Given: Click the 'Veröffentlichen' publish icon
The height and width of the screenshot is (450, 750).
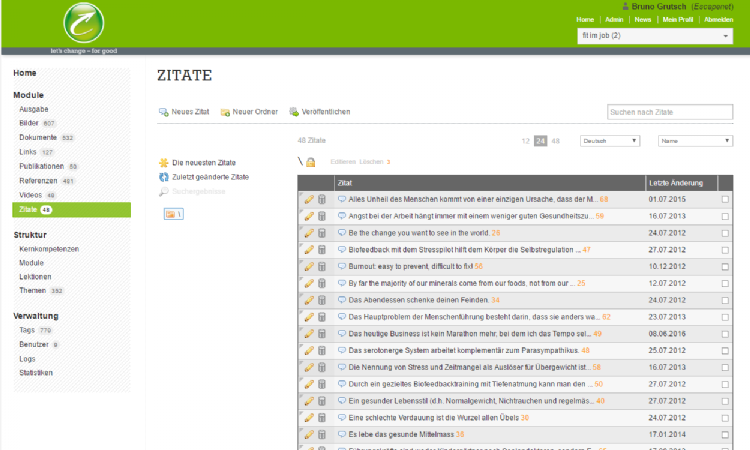Looking at the screenshot, I should point(294,112).
